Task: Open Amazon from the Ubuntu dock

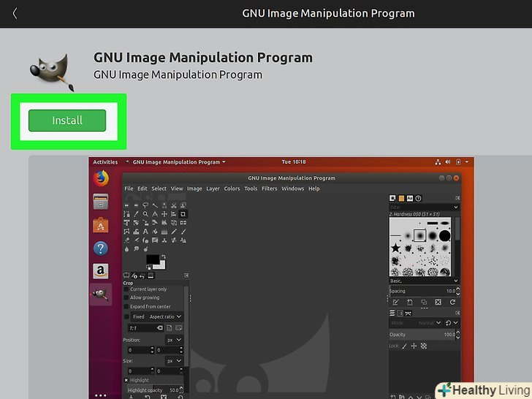Action: coord(100,271)
